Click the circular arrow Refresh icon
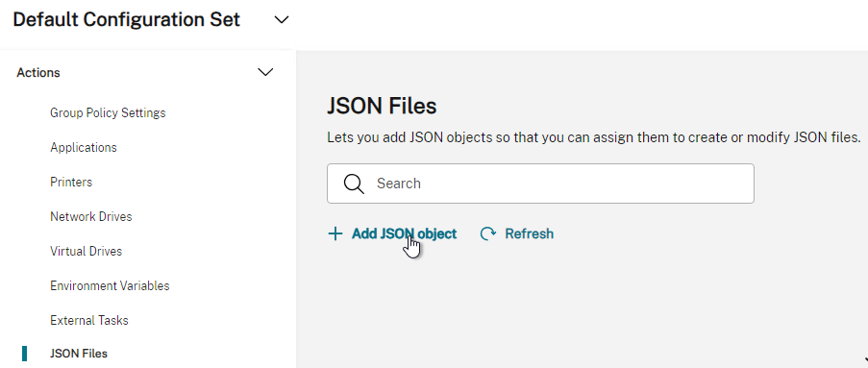868x368 pixels. [487, 234]
